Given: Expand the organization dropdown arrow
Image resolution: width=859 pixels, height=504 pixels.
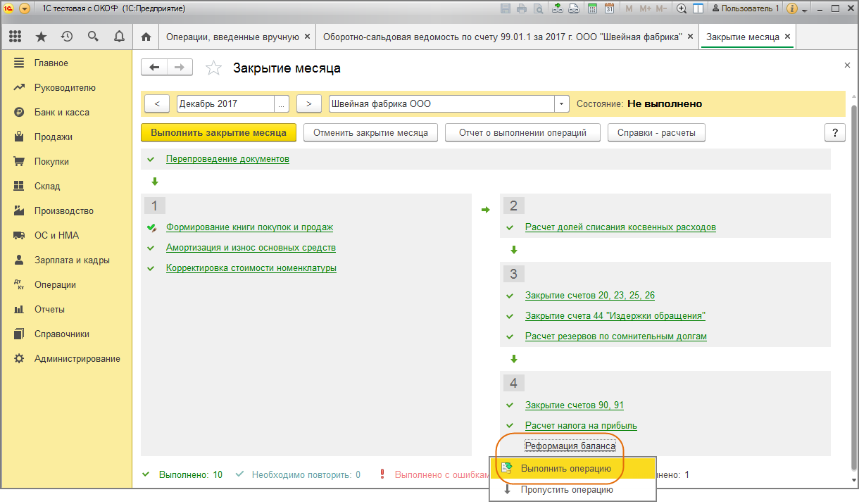Looking at the screenshot, I should [x=561, y=103].
